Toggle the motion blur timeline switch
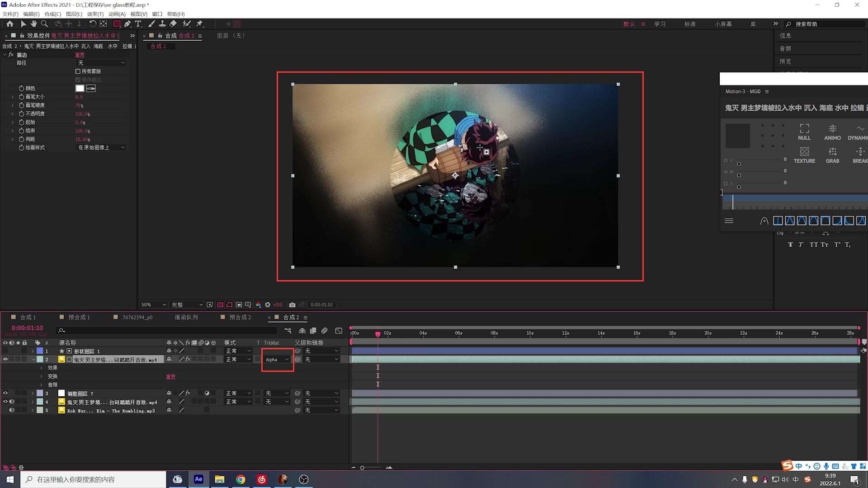Screen dimensions: 868x488 pyautogui.click(x=324, y=331)
